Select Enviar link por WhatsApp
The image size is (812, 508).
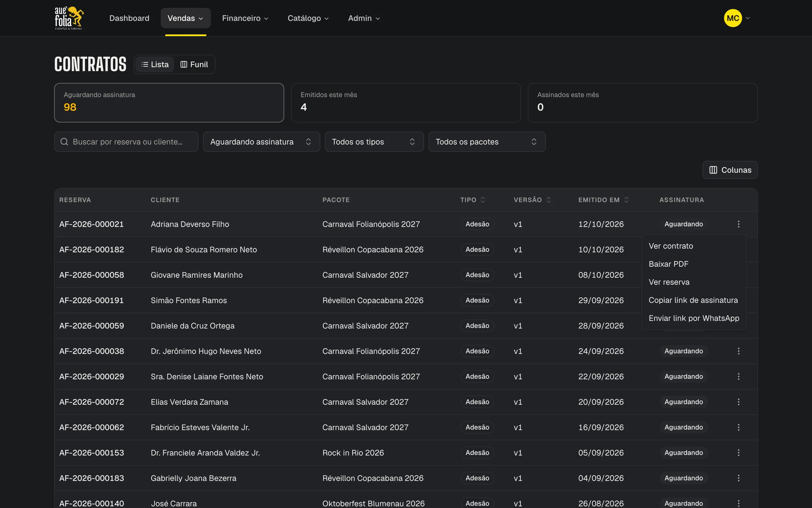coord(694,318)
